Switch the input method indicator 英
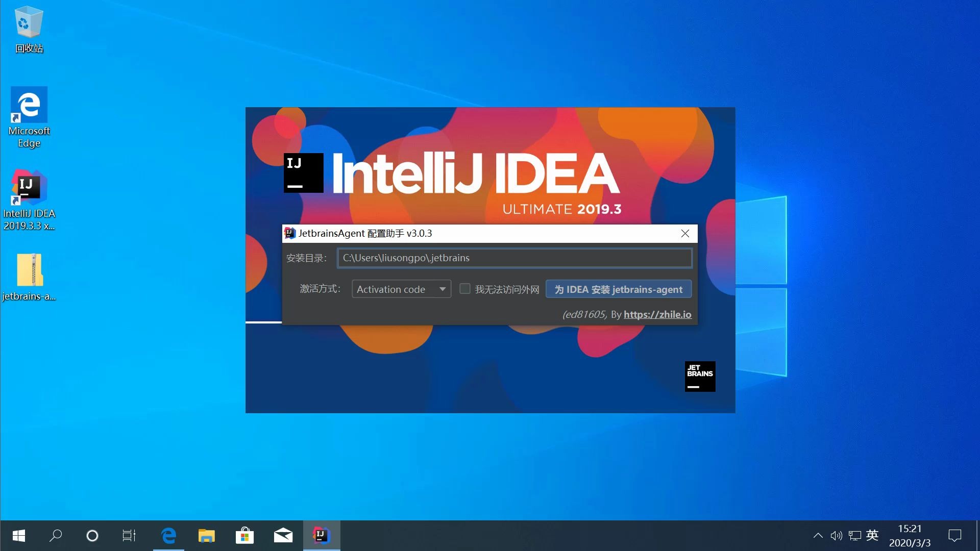The height and width of the screenshot is (551, 980). 872,535
